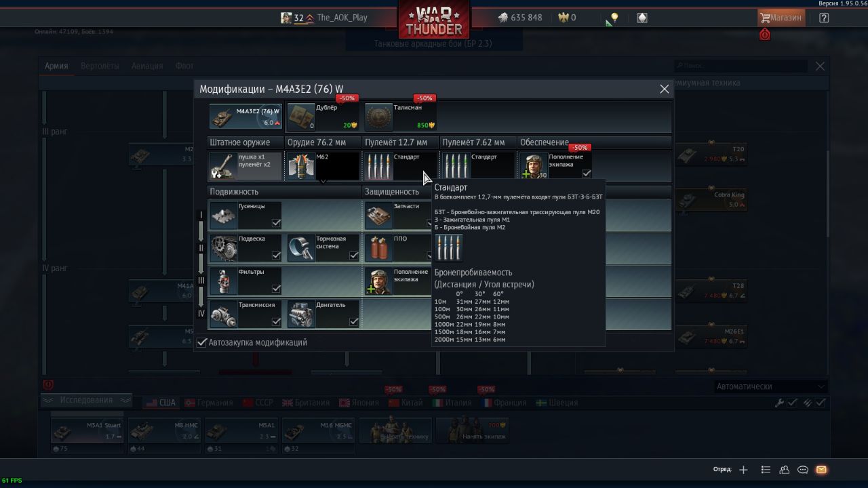
Task: Toggle Пополнение экипажа checkbox under Обеспечение
Action: [x=587, y=174]
